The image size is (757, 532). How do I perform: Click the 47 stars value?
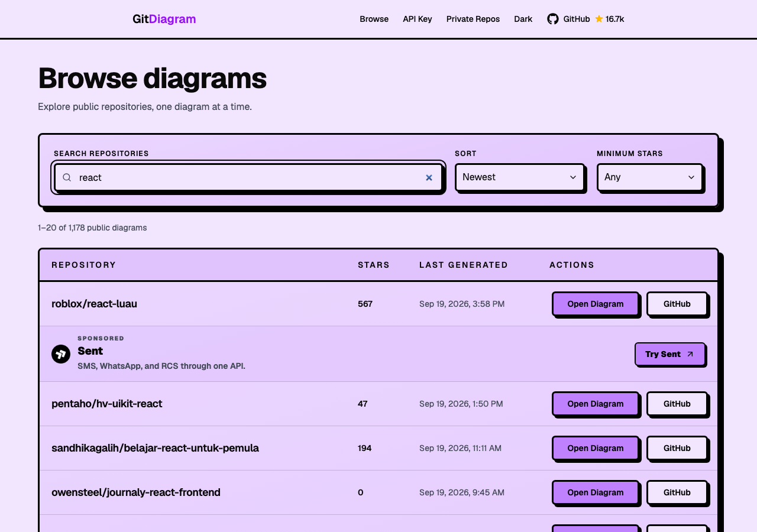(x=363, y=404)
